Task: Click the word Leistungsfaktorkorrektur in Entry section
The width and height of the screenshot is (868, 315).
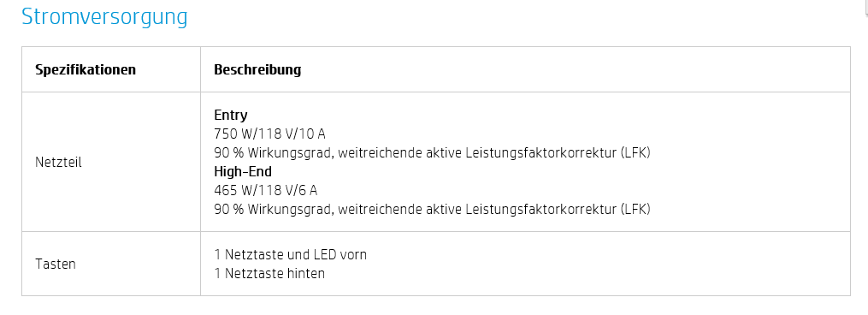Action: [541, 153]
